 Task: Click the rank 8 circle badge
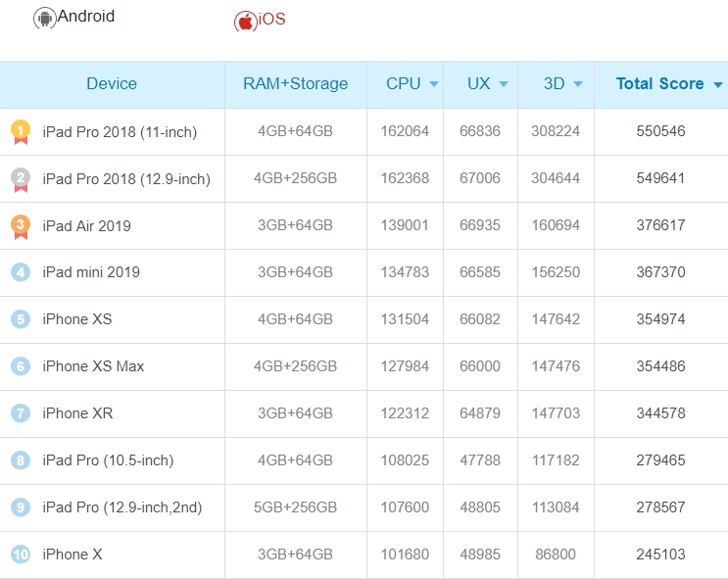pyautogui.click(x=21, y=460)
